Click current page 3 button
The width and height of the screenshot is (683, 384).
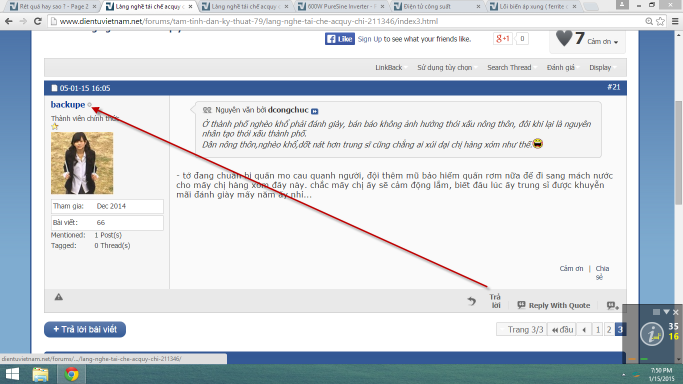click(620, 330)
